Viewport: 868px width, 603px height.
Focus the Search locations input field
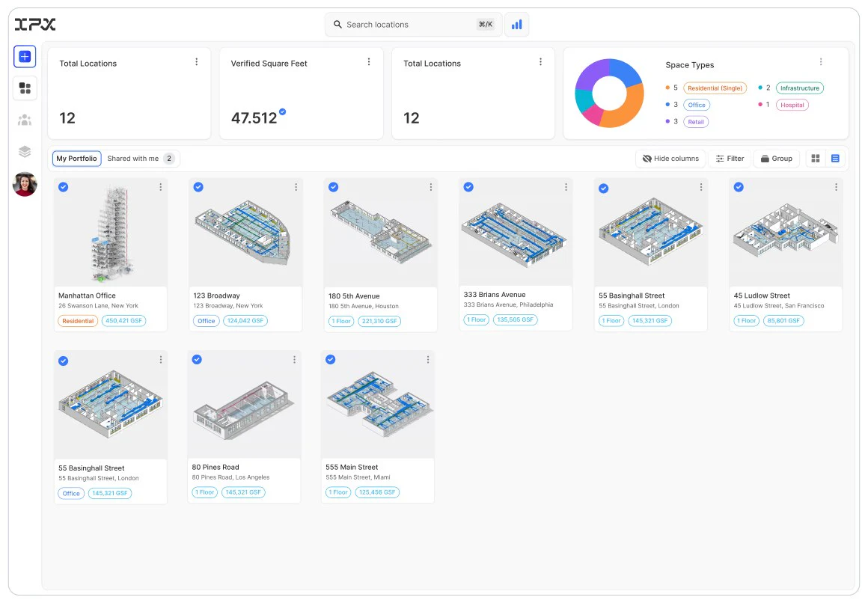tap(414, 25)
